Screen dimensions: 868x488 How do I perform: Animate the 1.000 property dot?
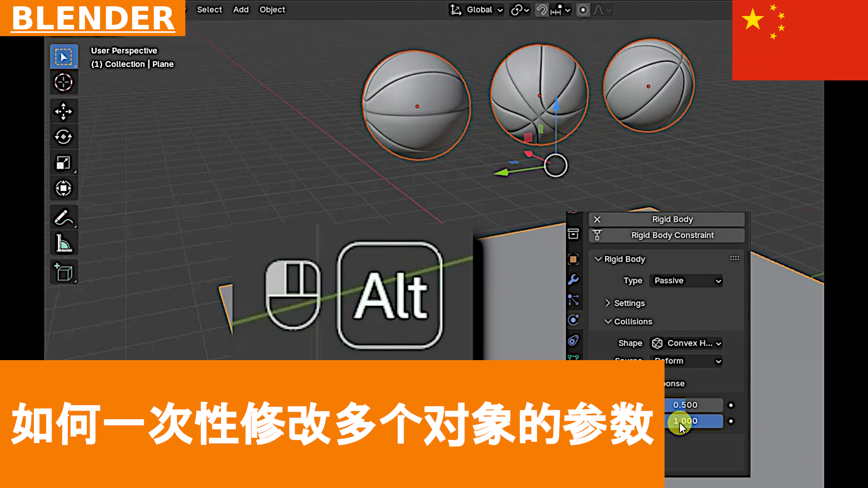[731, 421]
